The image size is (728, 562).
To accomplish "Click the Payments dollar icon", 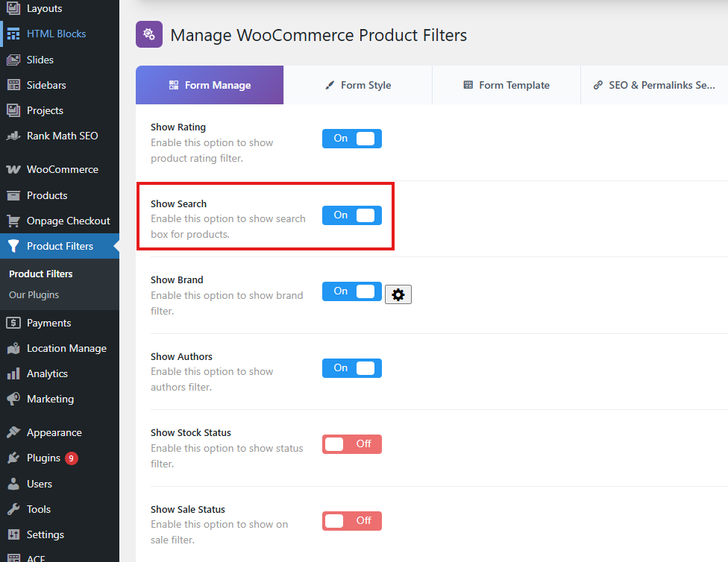I will tap(13, 323).
